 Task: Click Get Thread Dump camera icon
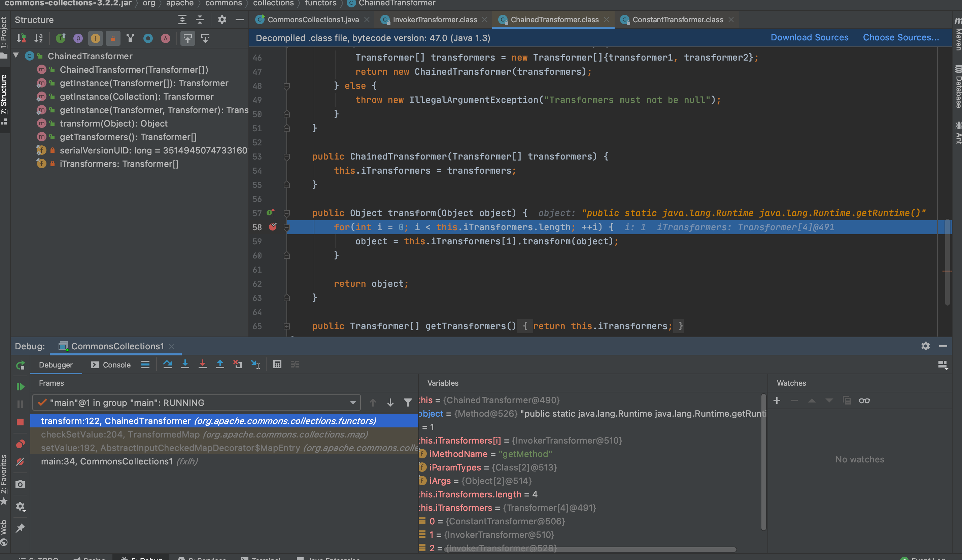[x=20, y=484]
